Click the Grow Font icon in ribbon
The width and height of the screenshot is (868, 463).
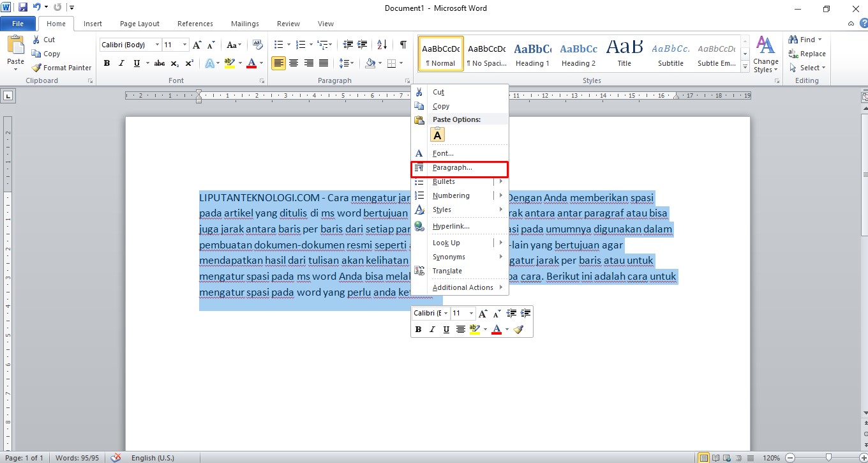[197, 45]
